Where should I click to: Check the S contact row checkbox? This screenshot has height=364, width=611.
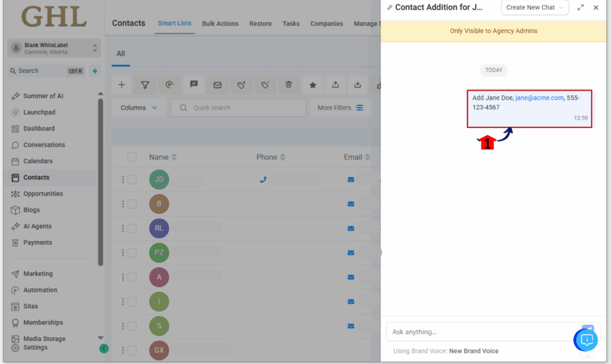pyautogui.click(x=132, y=326)
